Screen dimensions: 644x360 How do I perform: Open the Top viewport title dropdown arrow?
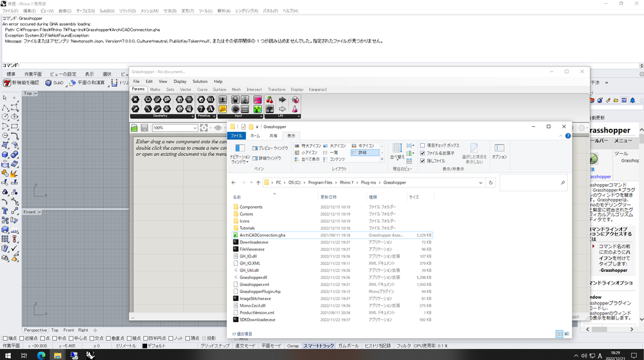[35, 93]
